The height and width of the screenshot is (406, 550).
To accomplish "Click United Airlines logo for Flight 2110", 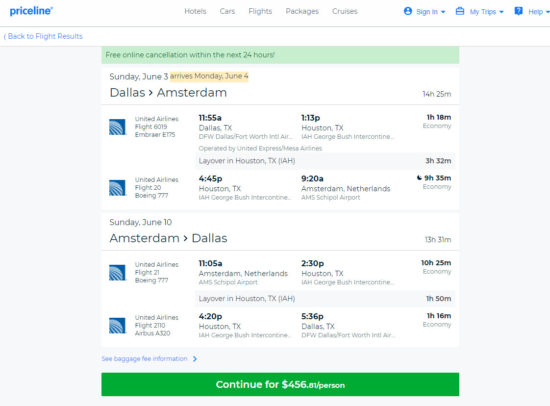I will 117,325.
